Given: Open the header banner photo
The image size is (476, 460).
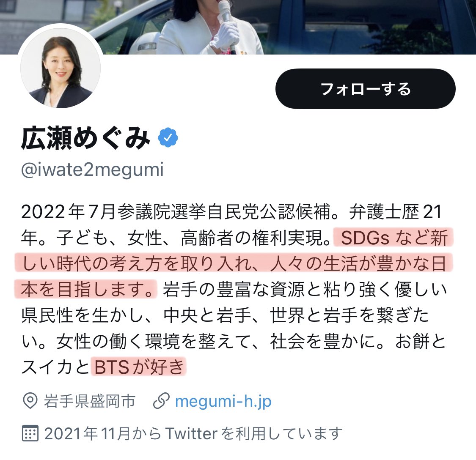Looking at the screenshot, I should click(x=238, y=27).
